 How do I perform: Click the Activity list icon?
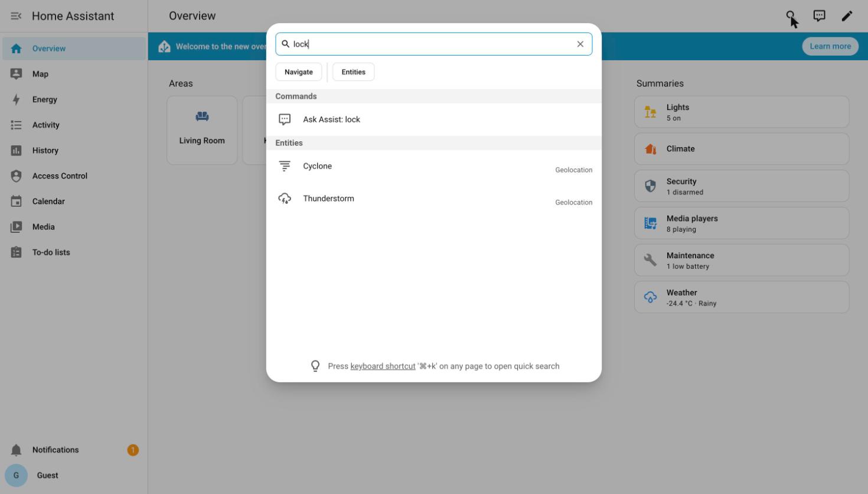point(16,125)
